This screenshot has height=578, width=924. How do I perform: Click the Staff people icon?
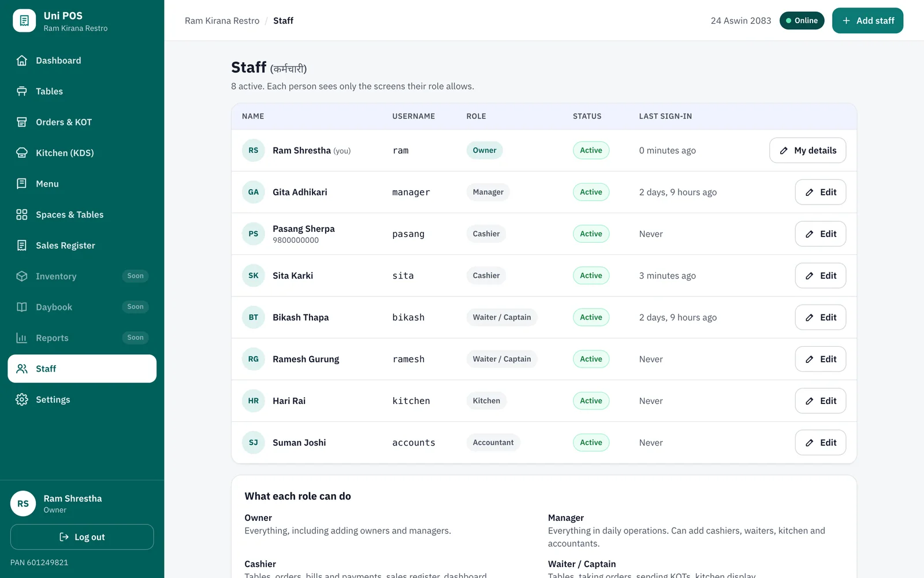pyautogui.click(x=22, y=369)
